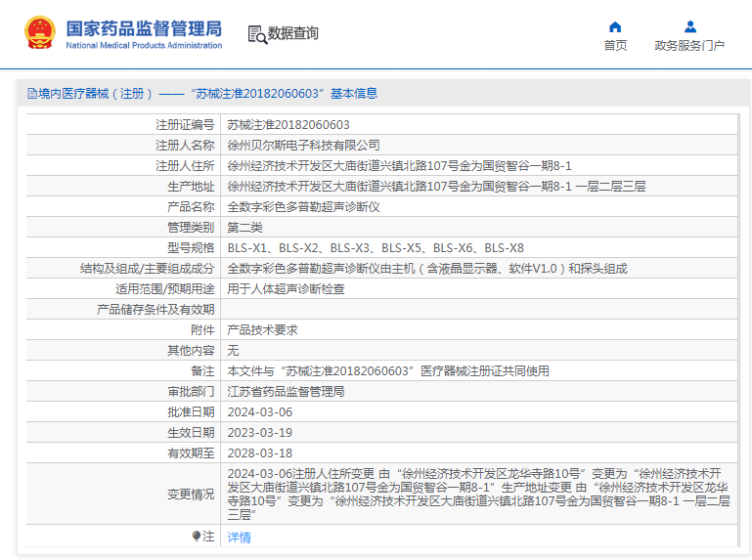This screenshot has height=560, width=752.
Task: Click the national emblem logo
Action: [40, 33]
